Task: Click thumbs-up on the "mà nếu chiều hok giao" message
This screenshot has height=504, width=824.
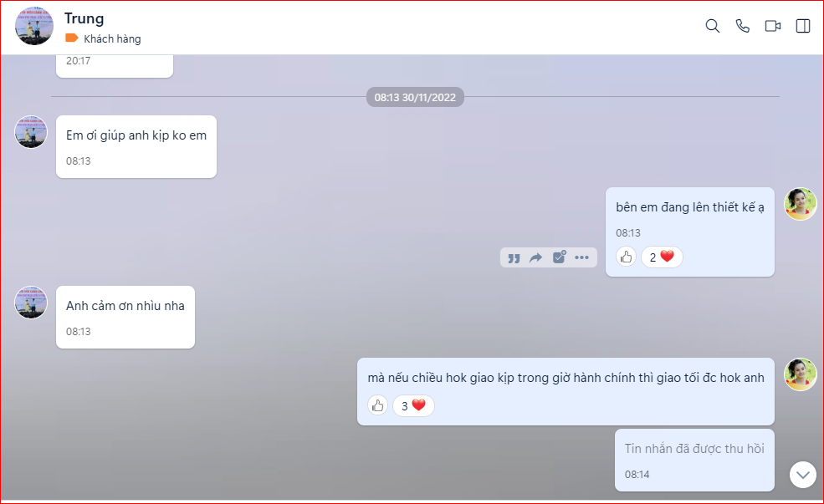Action: pyautogui.click(x=377, y=406)
